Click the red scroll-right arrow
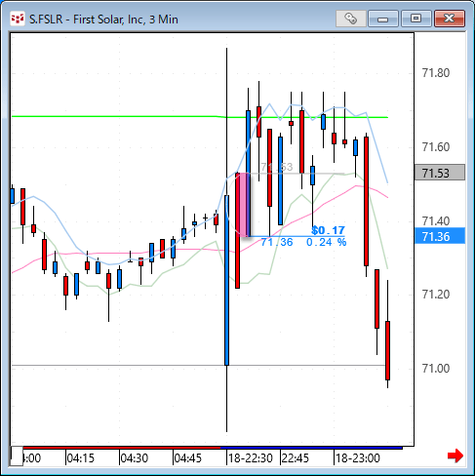This screenshot has height=476, width=475. pos(455,456)
